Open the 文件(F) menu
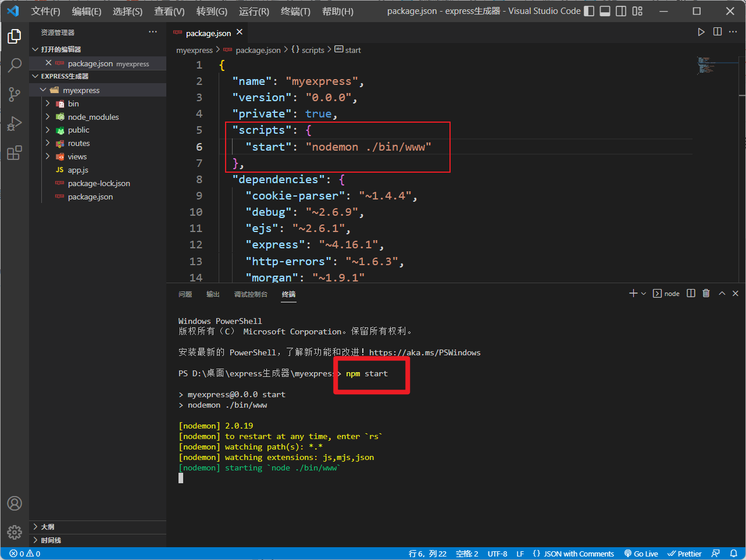The width and height of the screenshot is (746, 560). point(45,11)
